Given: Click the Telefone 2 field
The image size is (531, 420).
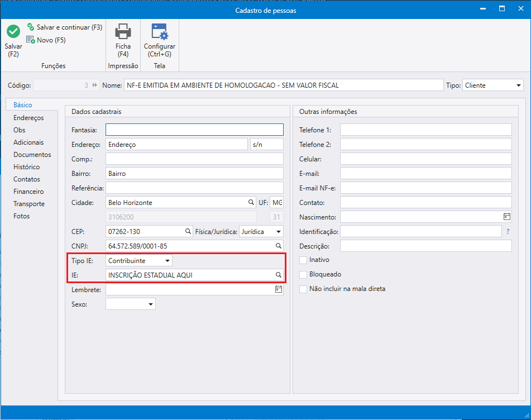Looking at the screenshot, I should 426,144.
